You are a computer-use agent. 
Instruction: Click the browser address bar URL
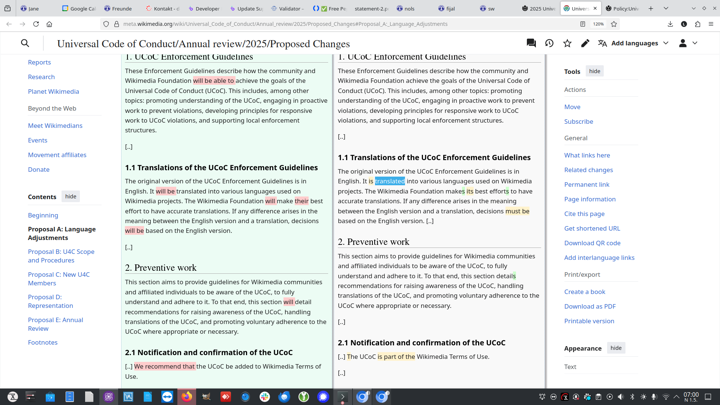pos(285,24)
